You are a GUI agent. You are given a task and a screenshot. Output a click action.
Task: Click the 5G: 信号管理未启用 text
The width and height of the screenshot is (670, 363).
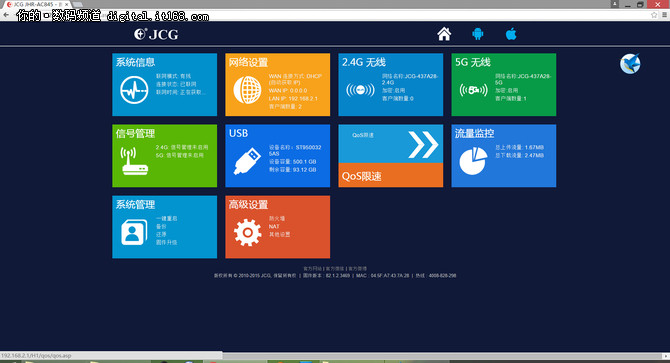pyautogui.click(x=180, y=155)
